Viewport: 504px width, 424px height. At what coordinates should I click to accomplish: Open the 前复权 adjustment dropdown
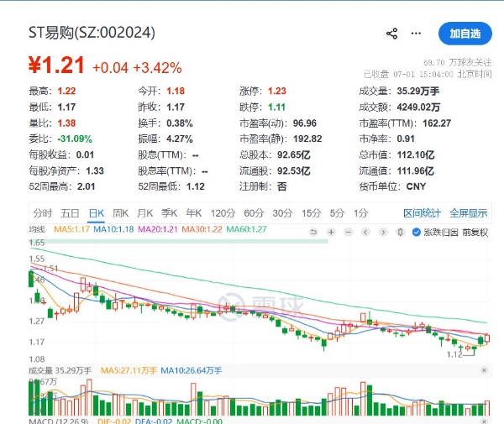[x=475, y=233]
